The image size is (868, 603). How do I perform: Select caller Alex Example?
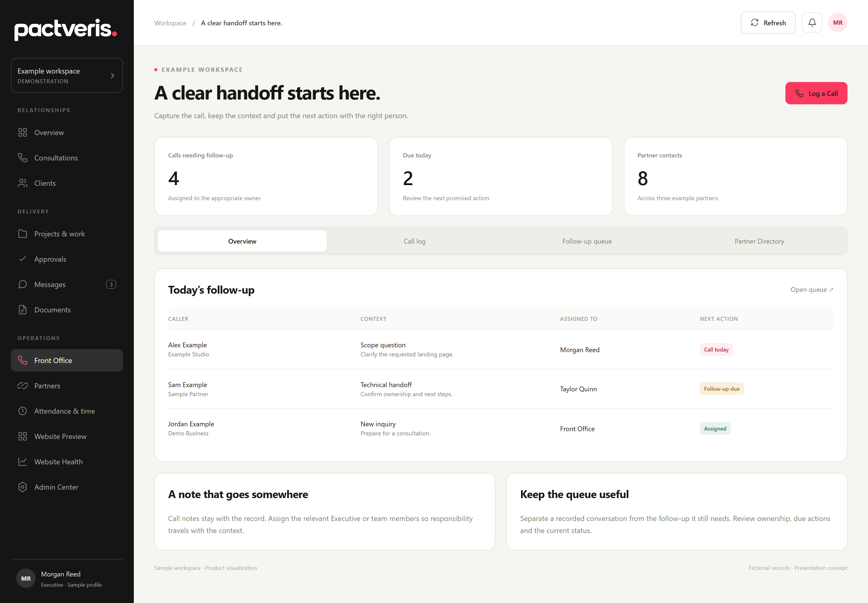[187, 345]
